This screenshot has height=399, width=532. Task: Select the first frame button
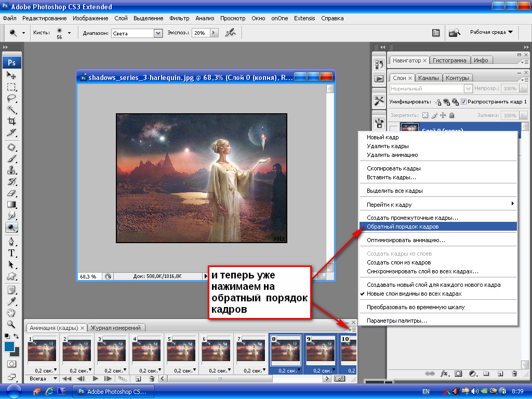pos(66,379)
